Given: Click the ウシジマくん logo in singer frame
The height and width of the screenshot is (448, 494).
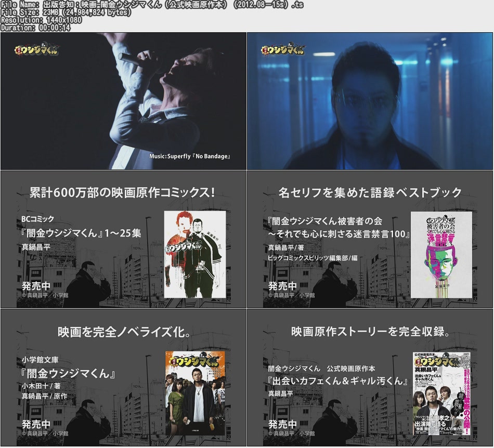Looking at the screenshot, I should tap(36, 49).
